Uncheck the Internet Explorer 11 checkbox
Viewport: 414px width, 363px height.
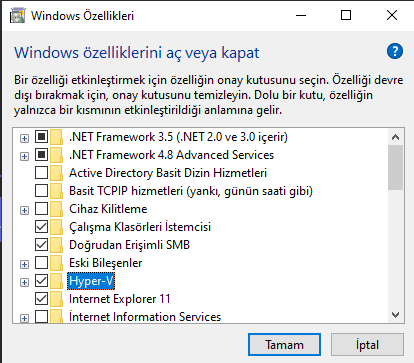click(41, 299)
